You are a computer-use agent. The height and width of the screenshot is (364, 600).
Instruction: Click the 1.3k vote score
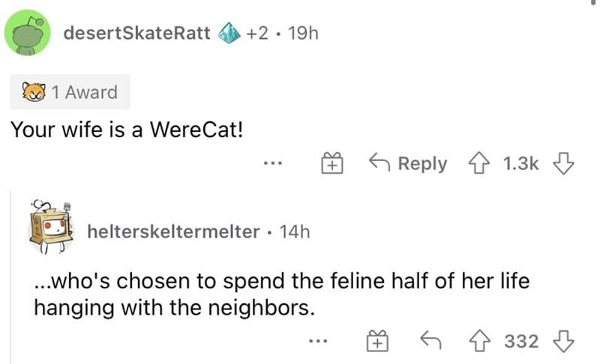[x=519, y=163]
